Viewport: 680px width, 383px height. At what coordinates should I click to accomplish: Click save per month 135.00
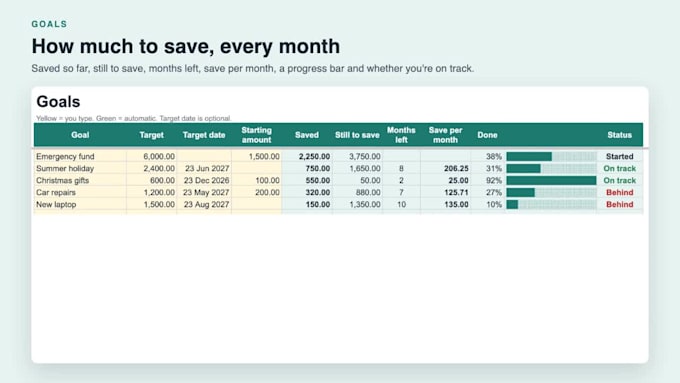tap(445, 204)
